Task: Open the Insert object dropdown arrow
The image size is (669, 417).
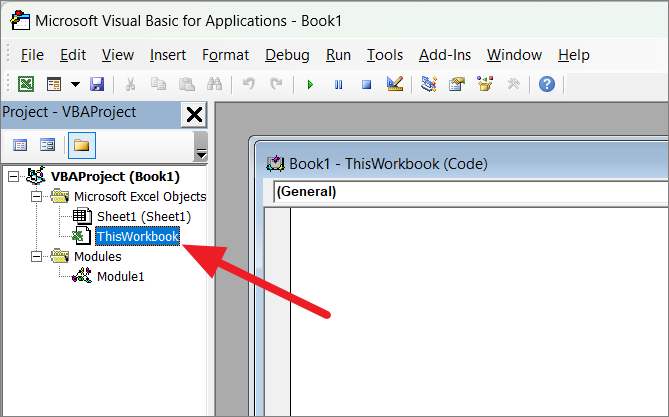Action: pyautogui.click(x=75, y=84)
